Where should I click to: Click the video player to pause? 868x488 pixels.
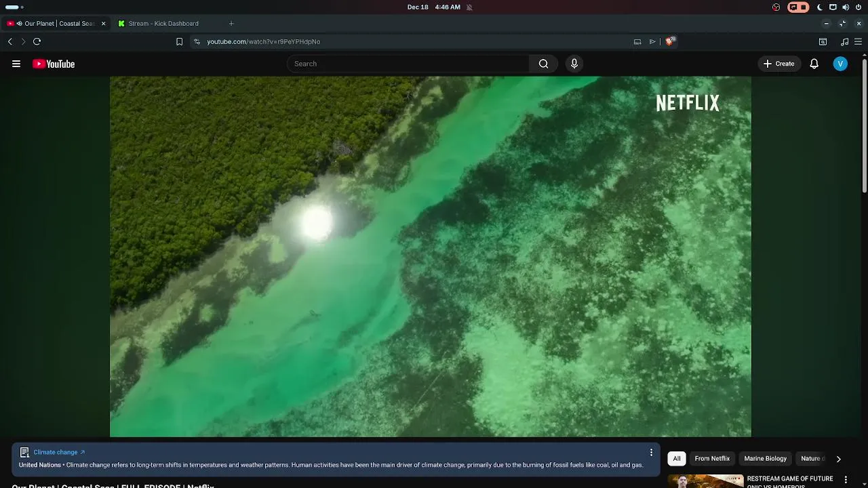(431, 256)
